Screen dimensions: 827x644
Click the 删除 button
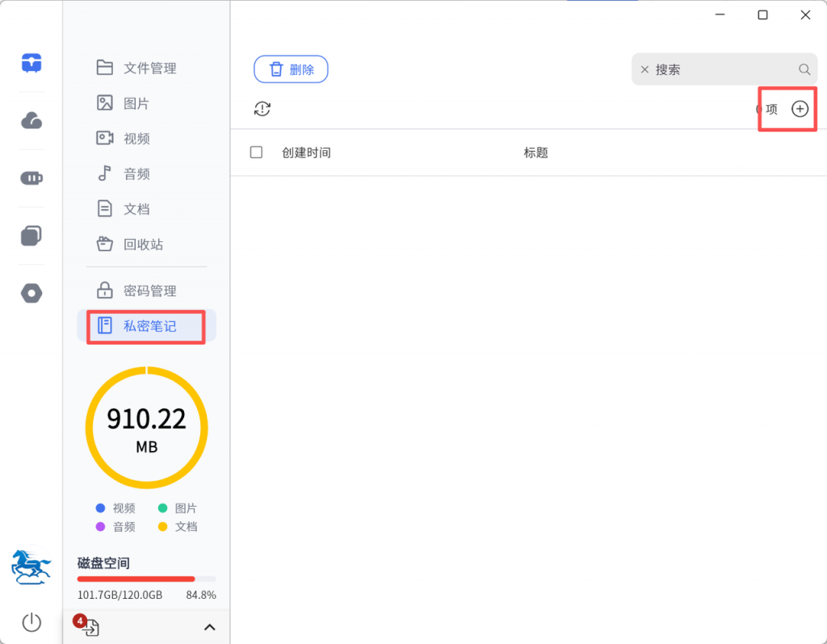291,69
